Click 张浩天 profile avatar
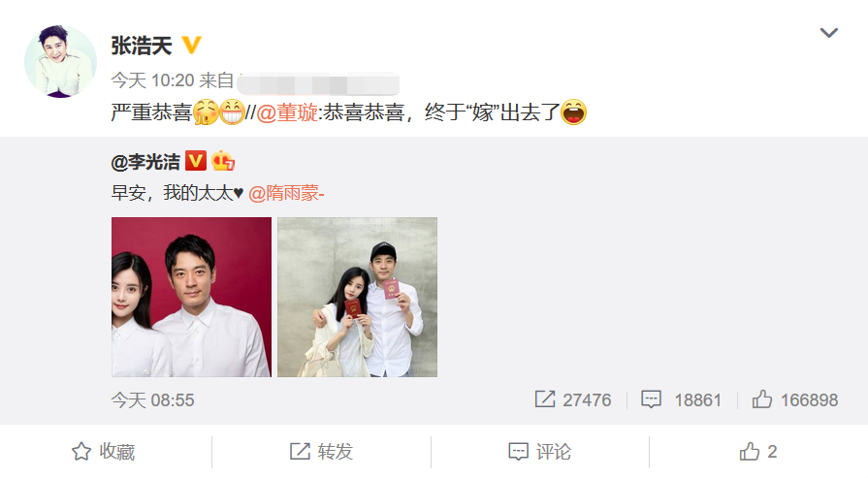 (60, 61)
